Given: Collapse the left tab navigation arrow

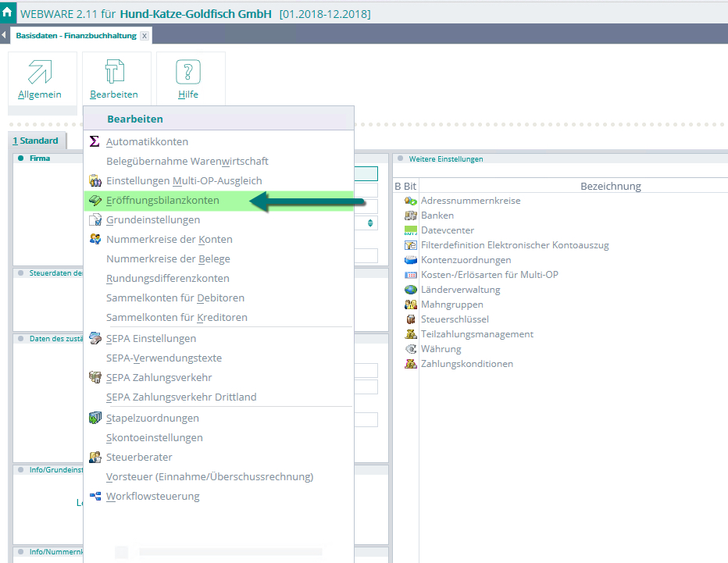Looking at the screenshot, I should (5, 36).
